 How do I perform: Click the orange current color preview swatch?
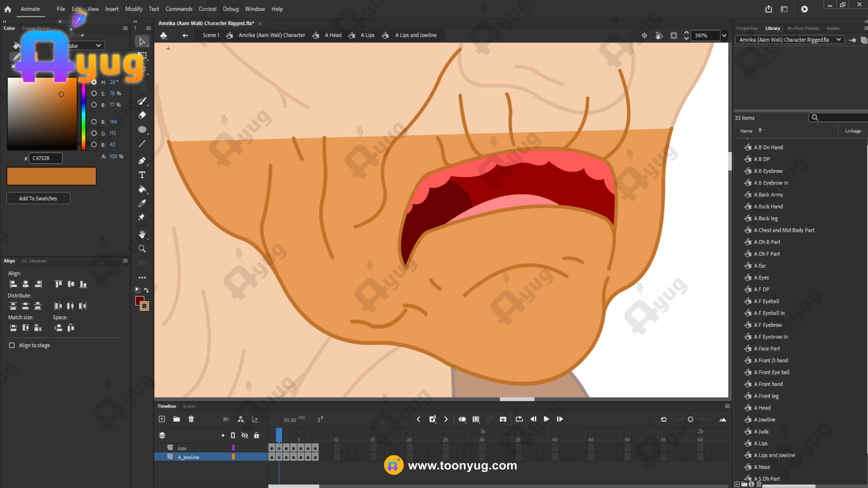[x=52, y=176]
